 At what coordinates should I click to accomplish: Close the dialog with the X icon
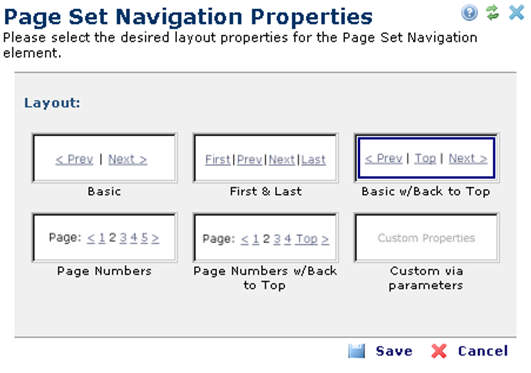(x=516, y=13)
